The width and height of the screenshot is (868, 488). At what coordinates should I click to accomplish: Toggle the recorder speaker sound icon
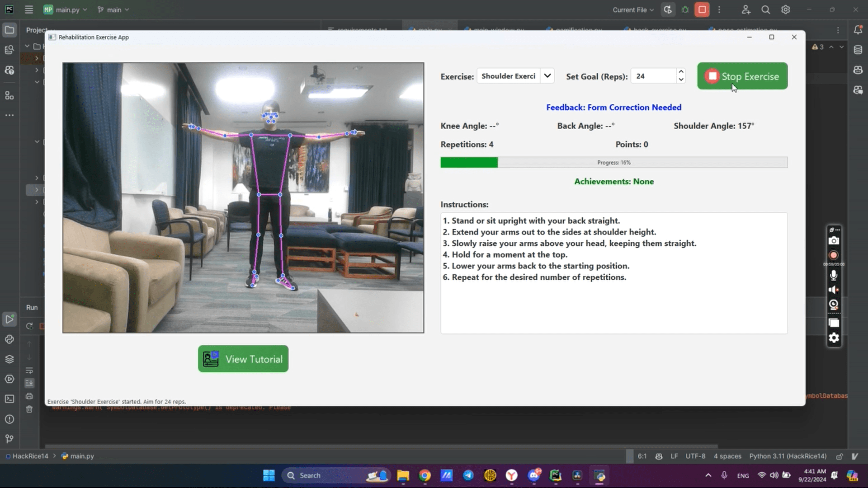click(834, 290)
